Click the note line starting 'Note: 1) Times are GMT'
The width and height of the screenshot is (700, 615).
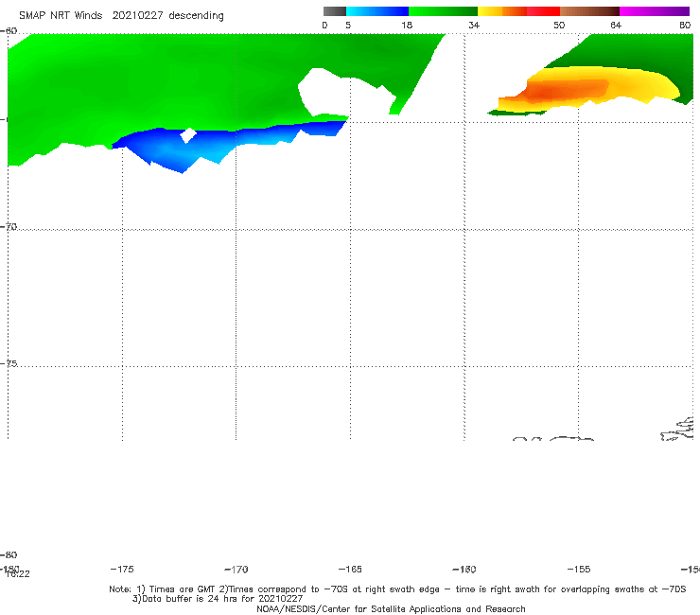click(397, 589)
